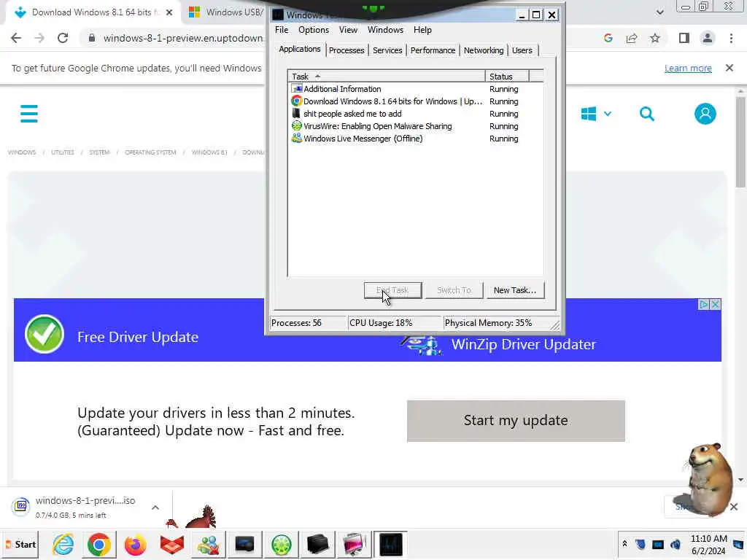Click the New Task... button

click(x=514, y=290)
